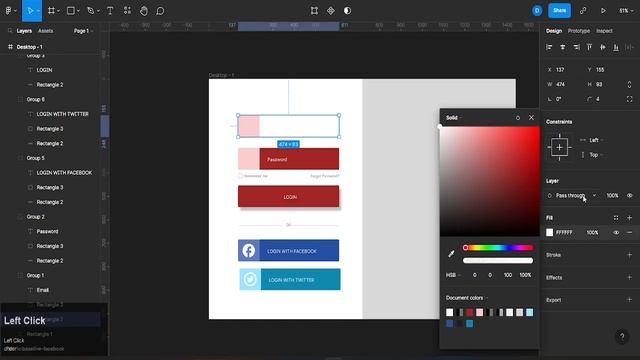
Task: Switch to the Assets tab
Action: tap(45, 31)
